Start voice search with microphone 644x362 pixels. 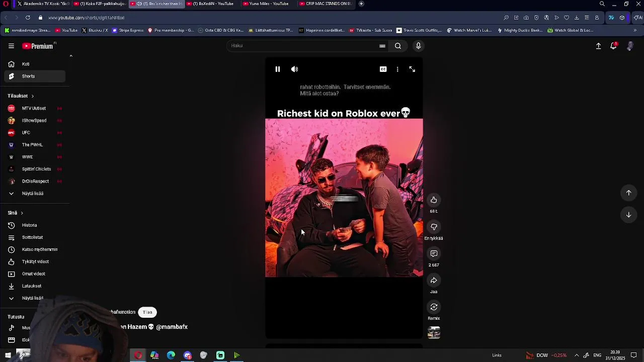pyautogui.click(x=418, y=46)
